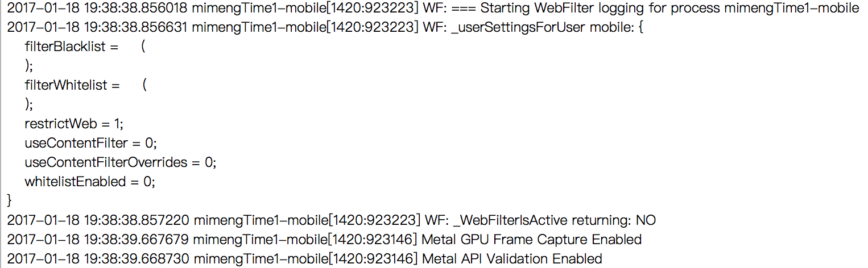Click the 19:38:38.857220 timestamp
Screen dimensions: 868x268
pos(136,220)
